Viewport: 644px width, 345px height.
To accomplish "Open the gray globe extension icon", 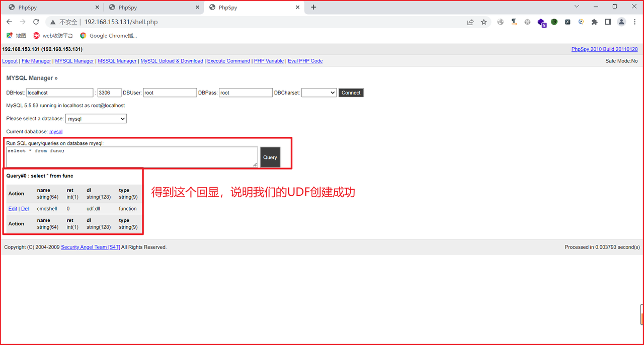I will (x=501, y=22).
